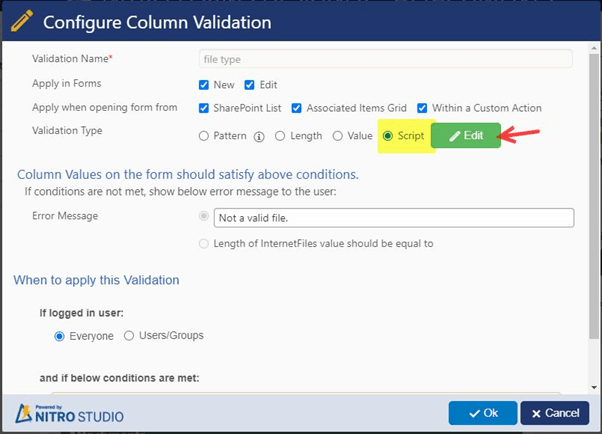The height and width of the screenshot is (434, 602).
Task: Click the pencil icon in the dialog title
Action: tap(22, 20)
